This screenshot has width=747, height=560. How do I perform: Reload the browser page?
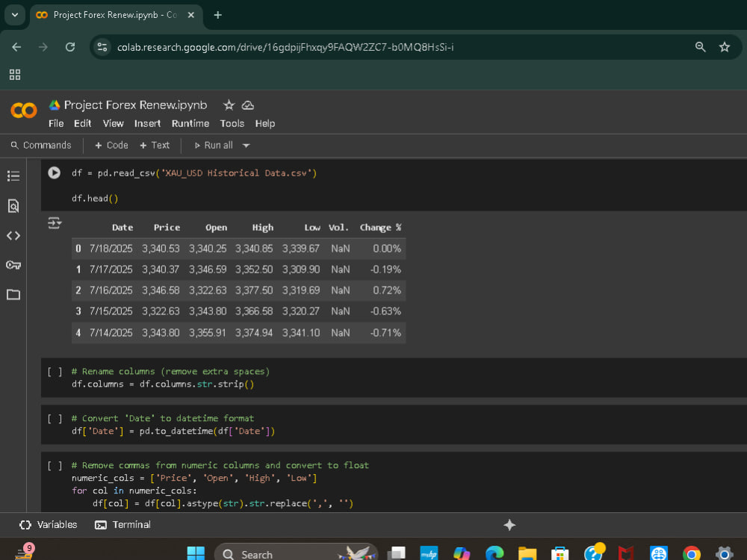70,47
